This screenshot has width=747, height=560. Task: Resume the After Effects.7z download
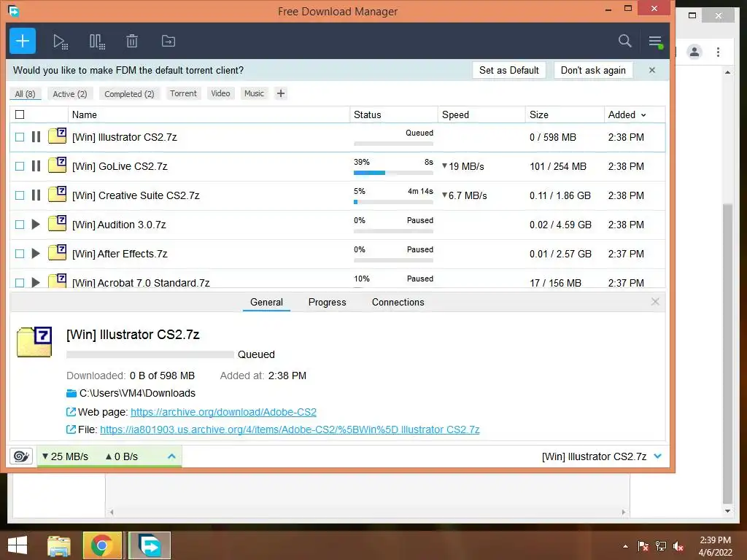pos(36,253)
